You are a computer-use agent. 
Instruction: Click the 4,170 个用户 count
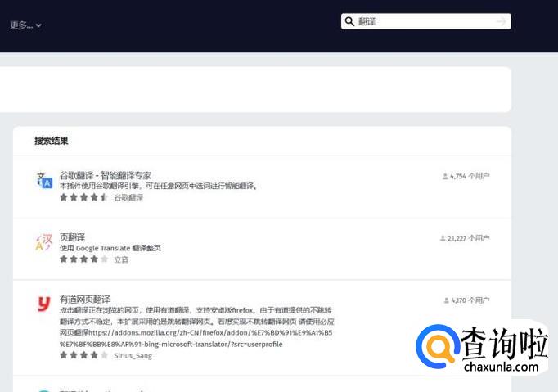pos(466,300)
